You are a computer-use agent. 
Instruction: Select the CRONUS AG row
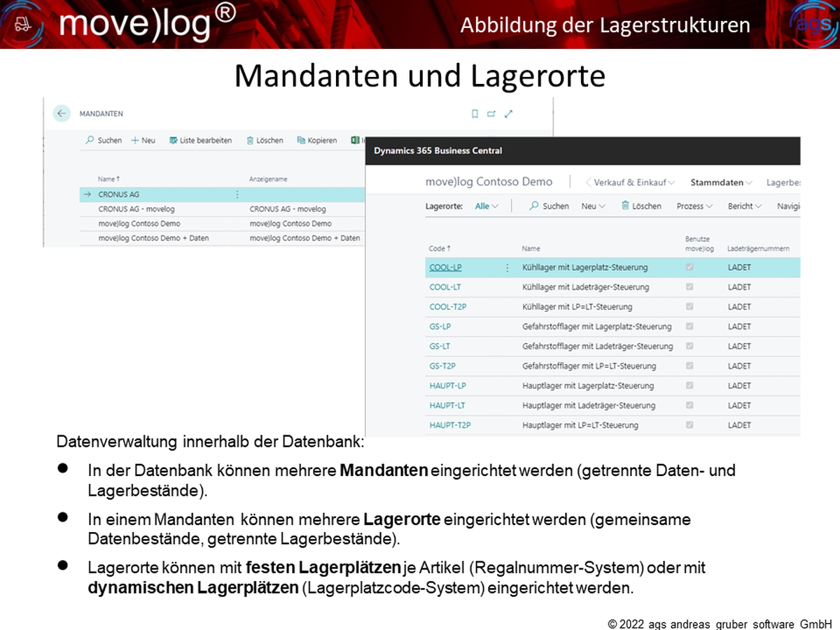pos(222,195)
